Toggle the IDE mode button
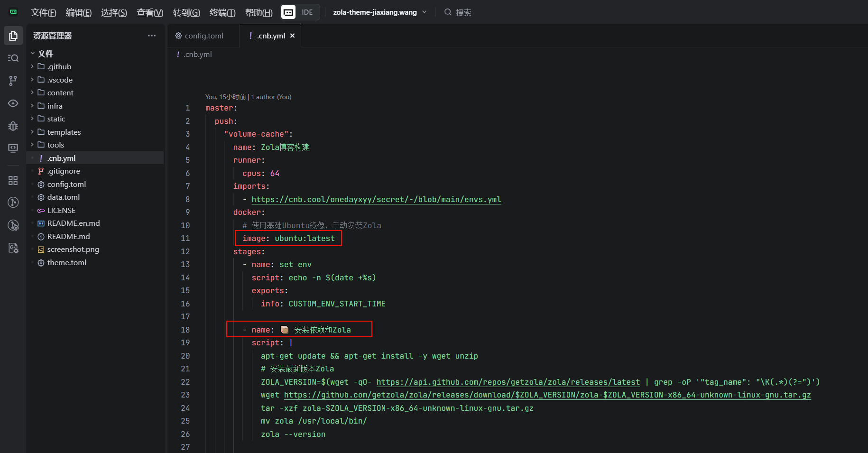Viewport: 868px width, 453px height. [x=307, y=12]
